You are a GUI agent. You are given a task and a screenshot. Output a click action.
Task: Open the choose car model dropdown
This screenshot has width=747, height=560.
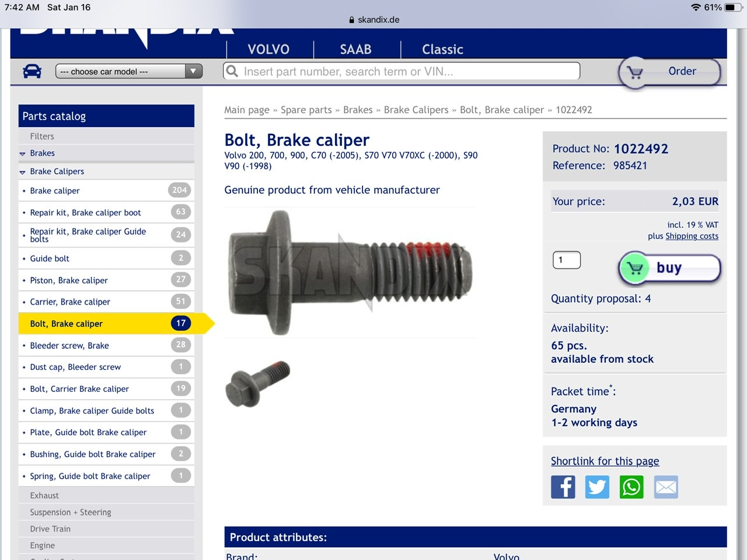pyautogui.click(x=128, y=71)
